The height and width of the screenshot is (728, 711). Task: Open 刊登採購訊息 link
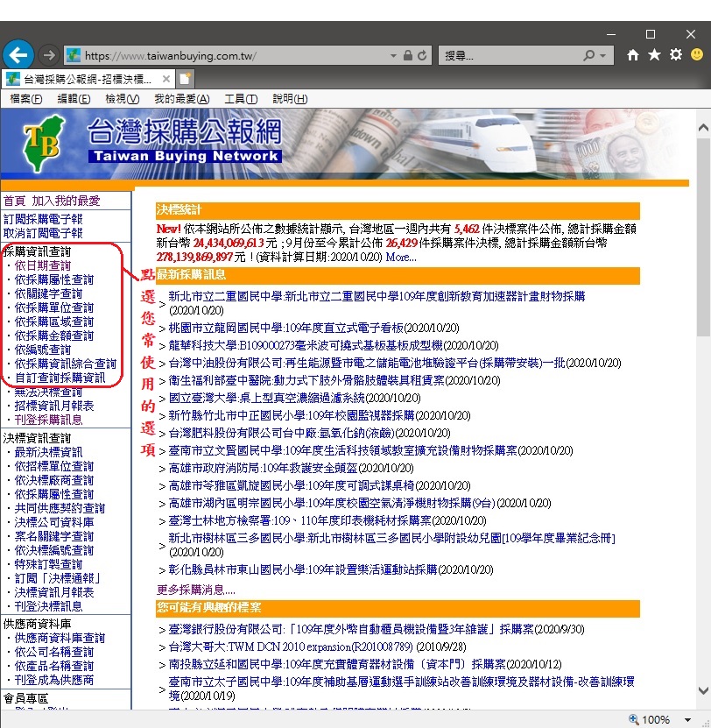(x=48, y=420)
